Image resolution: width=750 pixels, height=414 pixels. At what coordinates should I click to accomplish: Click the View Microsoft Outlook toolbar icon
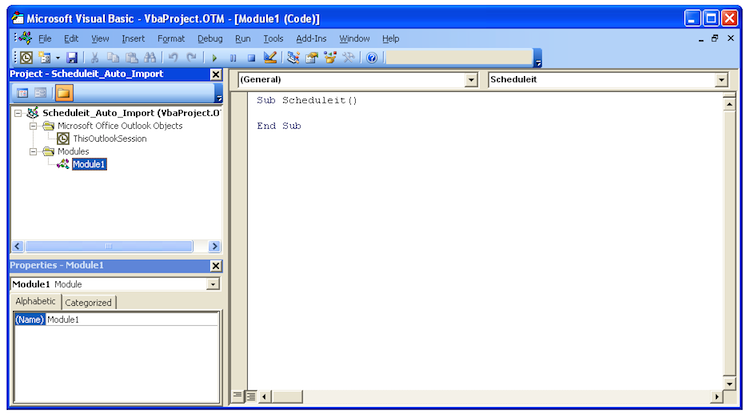(x=26, y=58)
